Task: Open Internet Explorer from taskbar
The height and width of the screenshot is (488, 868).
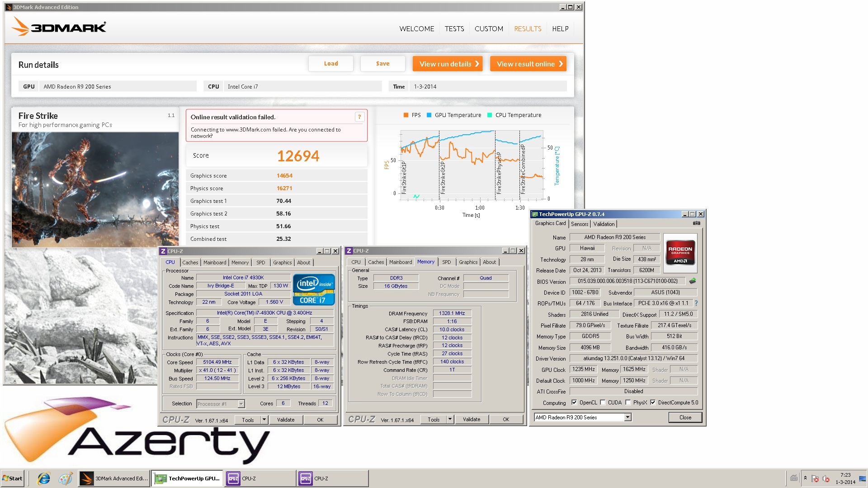Action: pyautogui.click(x=44, y=479)
